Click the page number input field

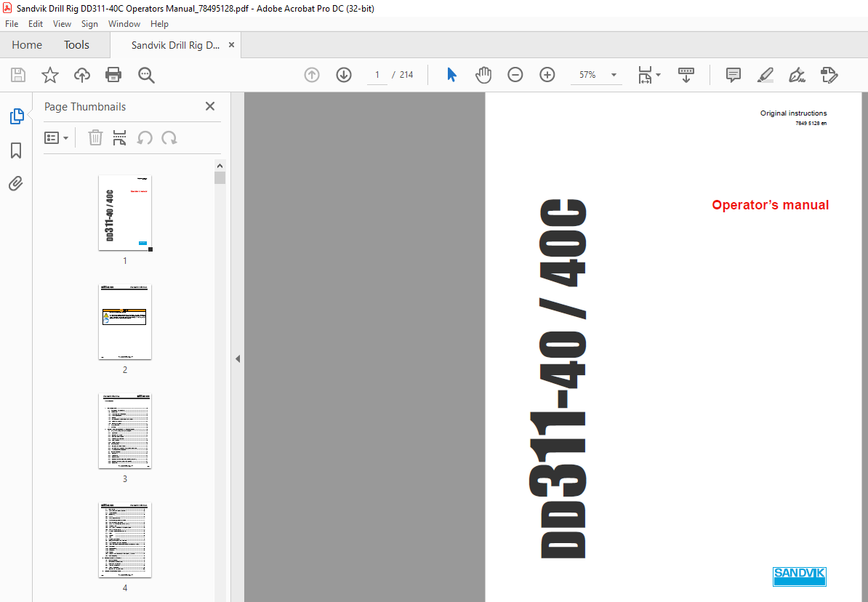pyautogui.click(x=377, y=75)
